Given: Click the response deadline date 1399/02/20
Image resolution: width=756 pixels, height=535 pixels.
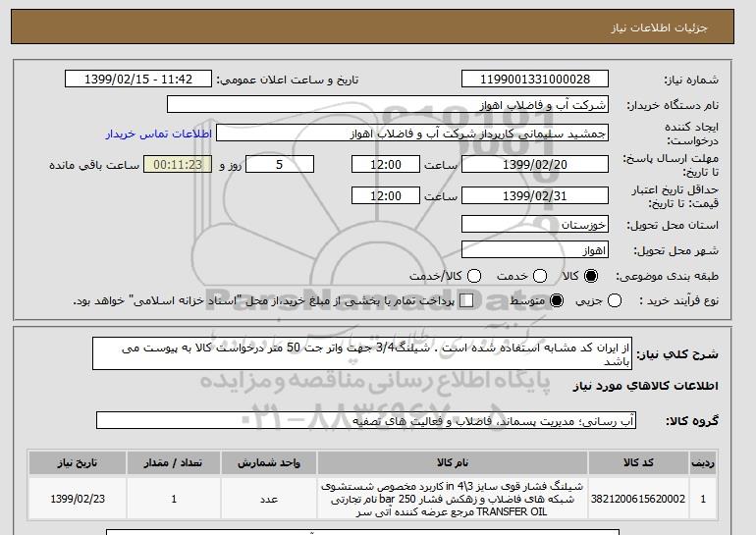Looking at the screenshot, I should (535, 164).
